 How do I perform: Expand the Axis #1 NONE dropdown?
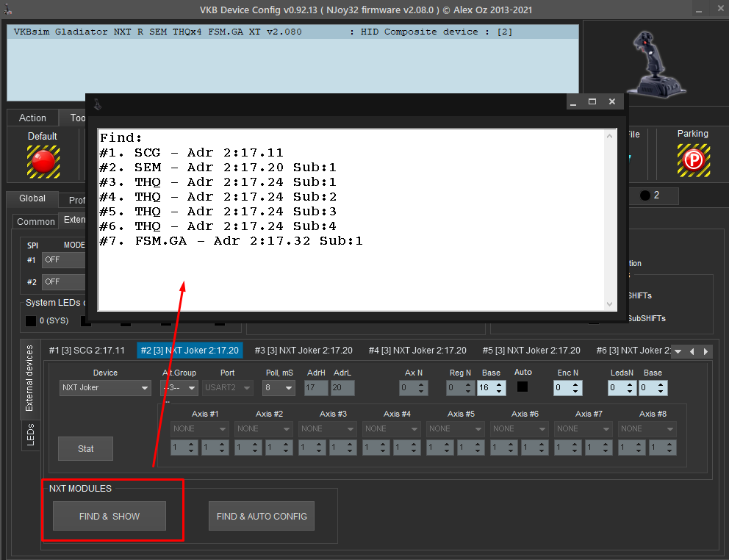click(199, 429)
